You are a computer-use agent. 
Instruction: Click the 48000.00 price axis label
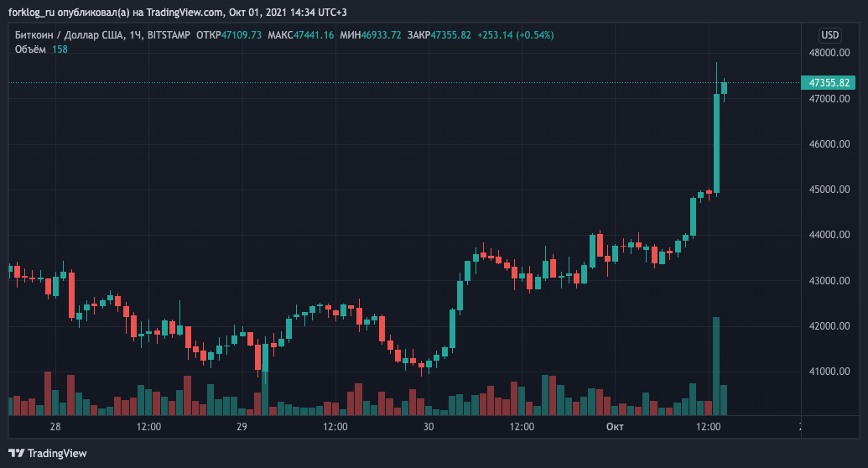coord(828,53)
